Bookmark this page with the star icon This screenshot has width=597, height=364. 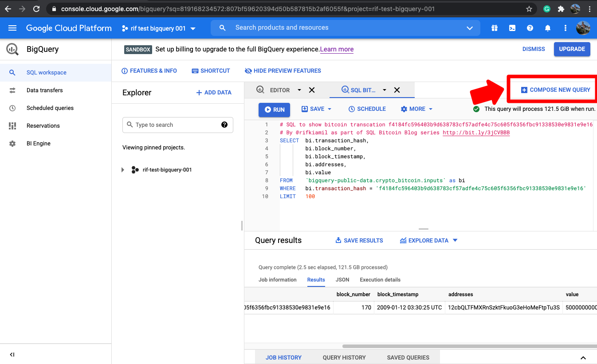pyautogui.click(x=529, y=9)
